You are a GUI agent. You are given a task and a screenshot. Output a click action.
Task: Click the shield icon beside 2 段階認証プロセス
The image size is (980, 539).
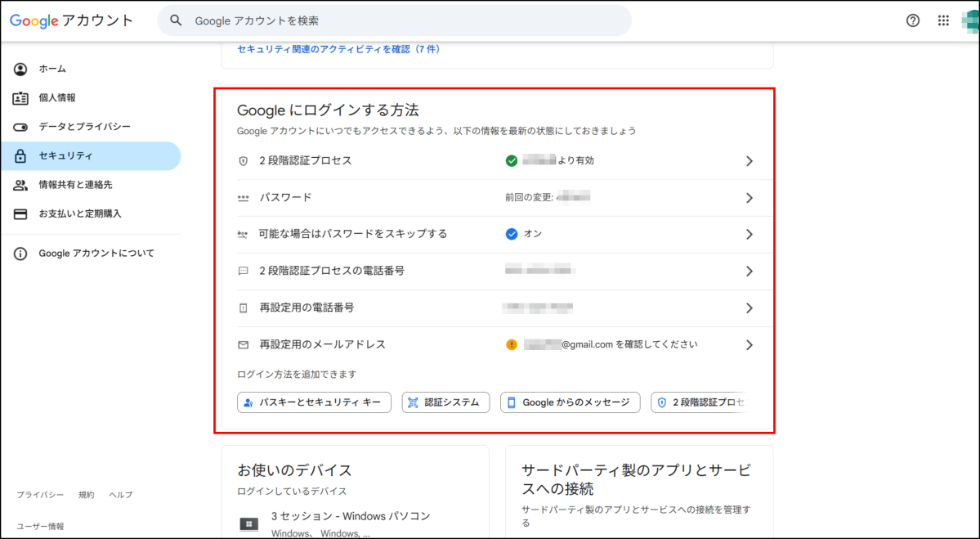tap(244, 161)
